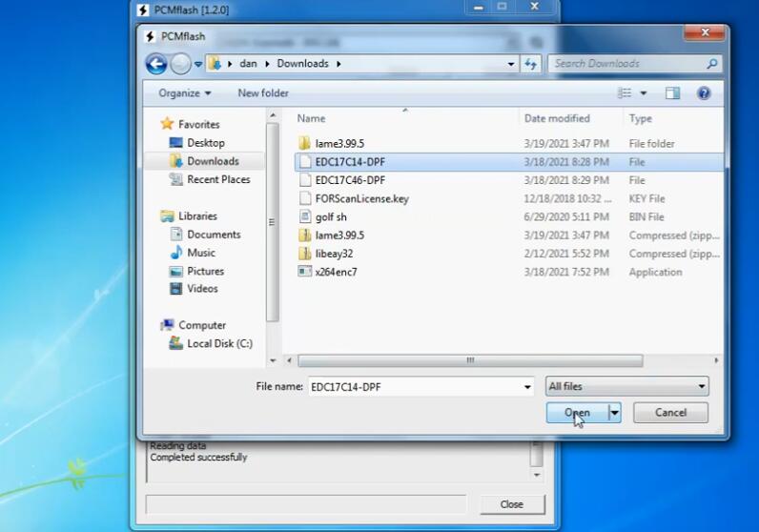This screenshot has width=759, height=532.
Task: Click the Search Downloads field
Action: (635, 64)
